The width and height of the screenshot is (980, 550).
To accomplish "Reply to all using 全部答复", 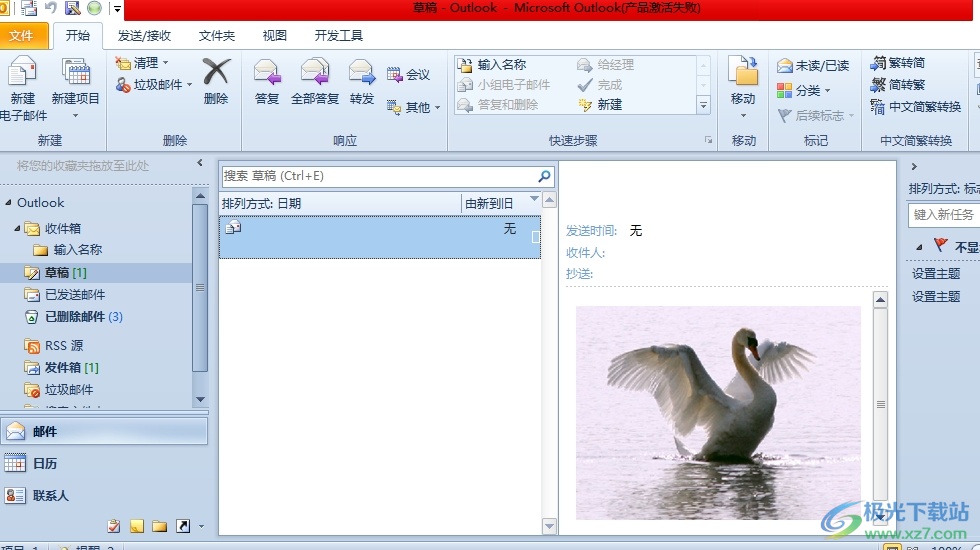I will click(x=315, y=81).
